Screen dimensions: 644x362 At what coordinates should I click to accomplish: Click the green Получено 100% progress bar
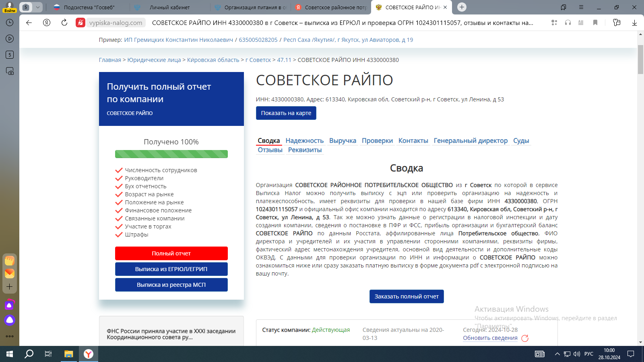click(x=171, y=154)
